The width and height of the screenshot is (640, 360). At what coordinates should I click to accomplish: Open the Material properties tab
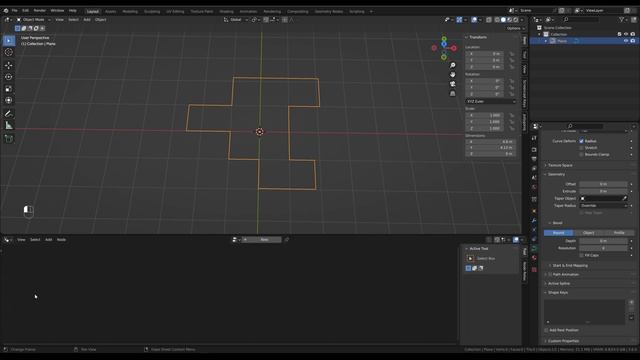(534, 258)
